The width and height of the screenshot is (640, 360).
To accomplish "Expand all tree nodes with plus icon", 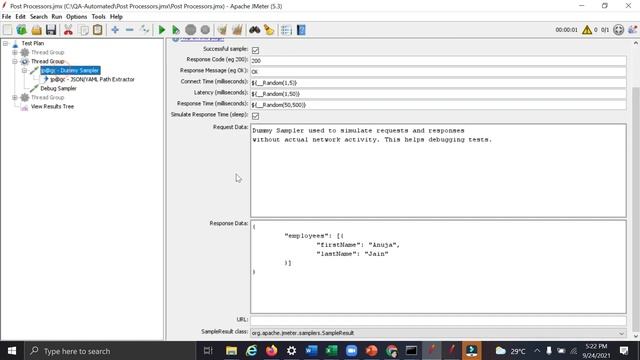I will tap(115, 30).
